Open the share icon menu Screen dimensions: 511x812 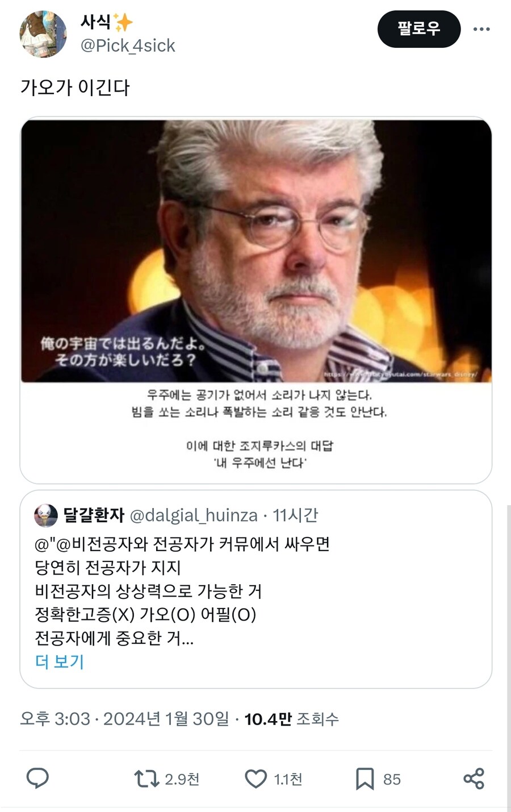tap(474, 778)
